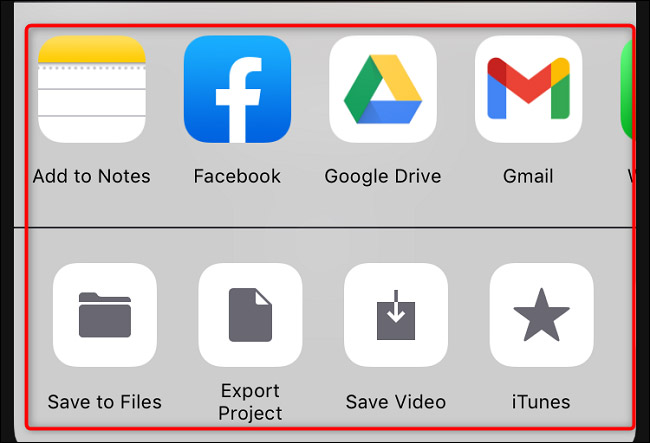Select the iTunes star icon

(541, 315)
